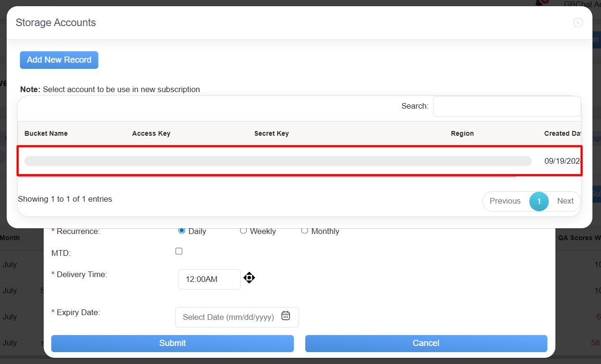Image resolution: width=601 pixels, height=364 pixels.
Task: Select the storage account row in table
Action: (278, 161)
